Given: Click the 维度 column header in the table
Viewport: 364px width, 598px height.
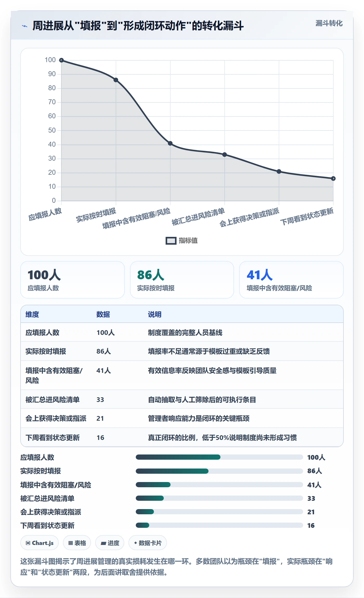Looking at the screenshot, I should tap(32, 314).
